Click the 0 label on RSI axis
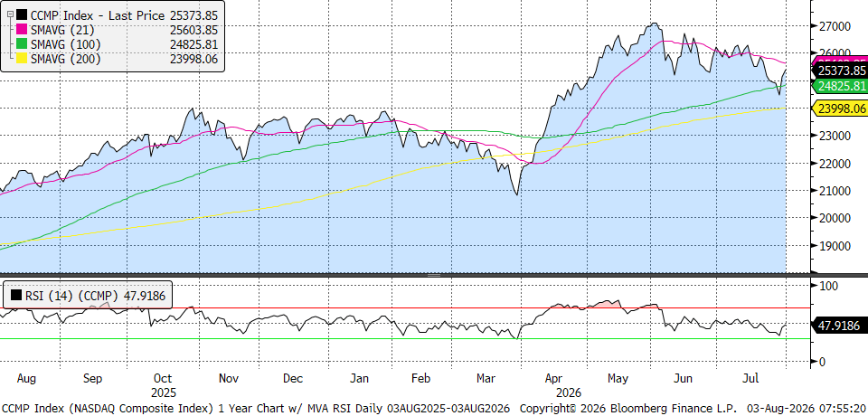The height and width of the screenshot is (416, 868). tap(823, 362)
